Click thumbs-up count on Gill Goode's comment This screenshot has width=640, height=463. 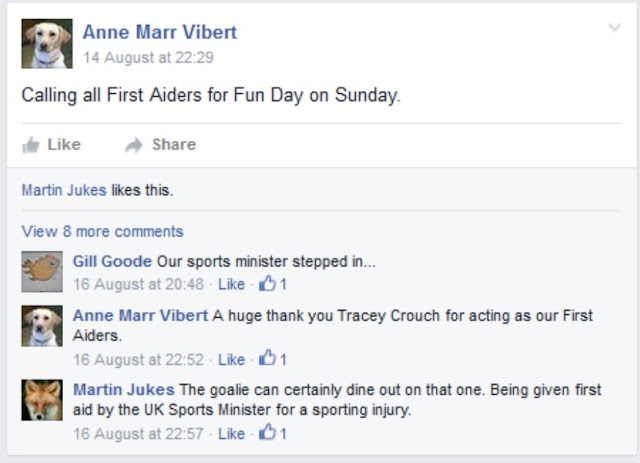[273, 283]
